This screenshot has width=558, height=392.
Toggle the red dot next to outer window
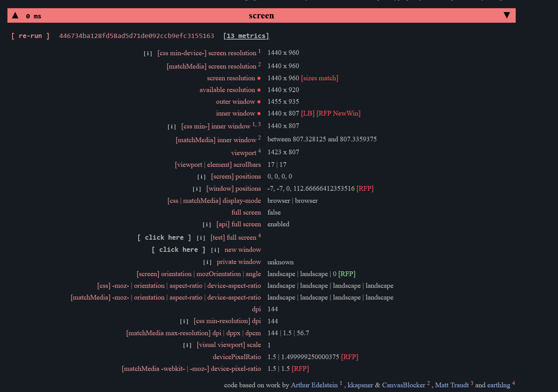(x=259, y=101)
